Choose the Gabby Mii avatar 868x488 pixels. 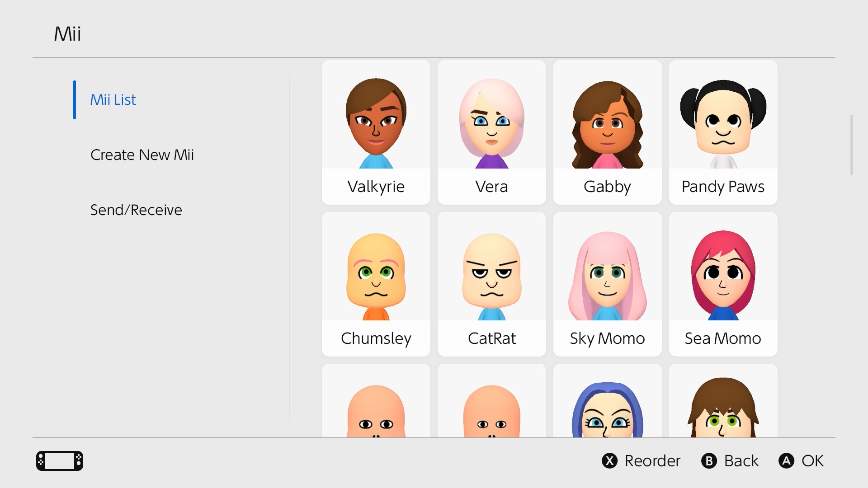point(607,132)
